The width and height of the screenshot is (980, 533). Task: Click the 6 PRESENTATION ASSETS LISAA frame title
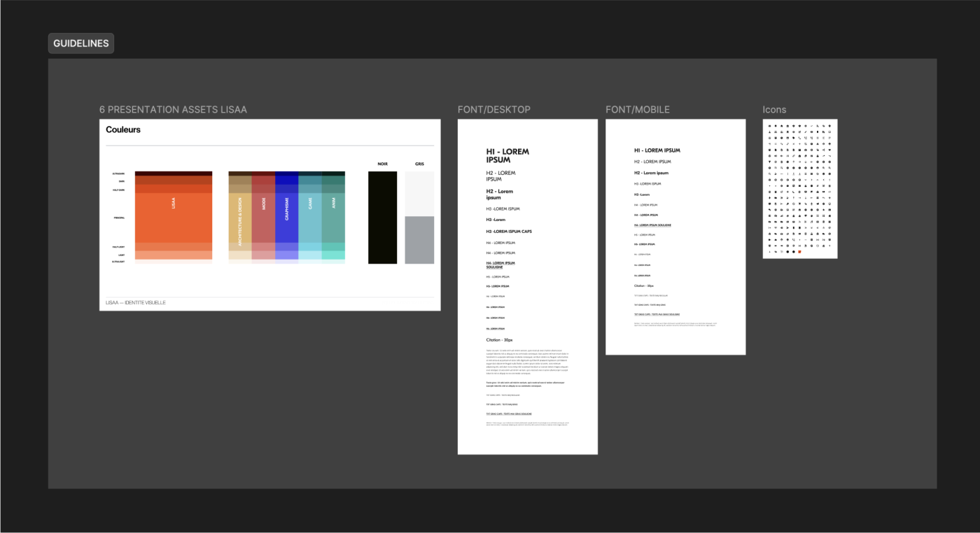(x=173, y=110)
